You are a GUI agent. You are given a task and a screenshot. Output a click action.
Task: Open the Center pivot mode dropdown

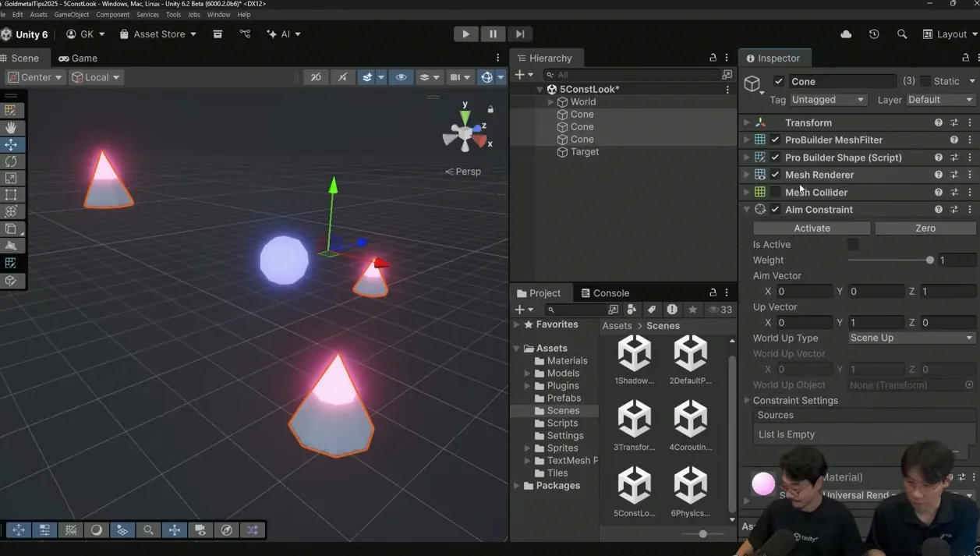click(35, 77)
